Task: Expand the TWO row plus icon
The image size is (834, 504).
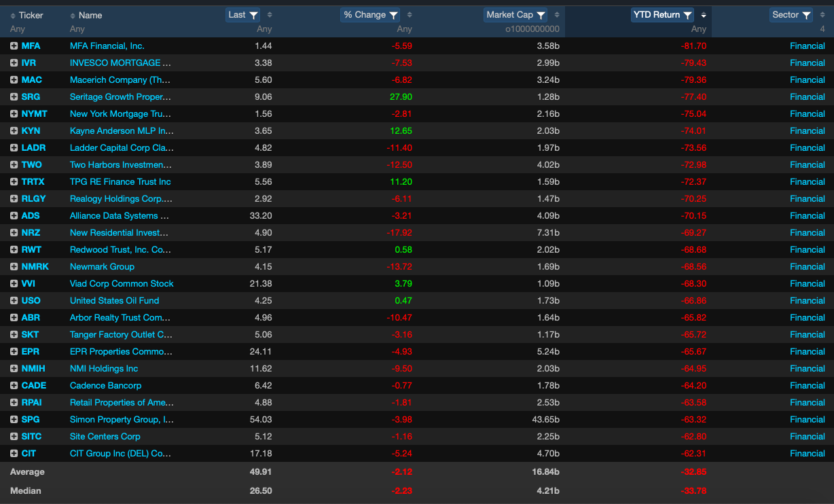Action: coord(14,164)
